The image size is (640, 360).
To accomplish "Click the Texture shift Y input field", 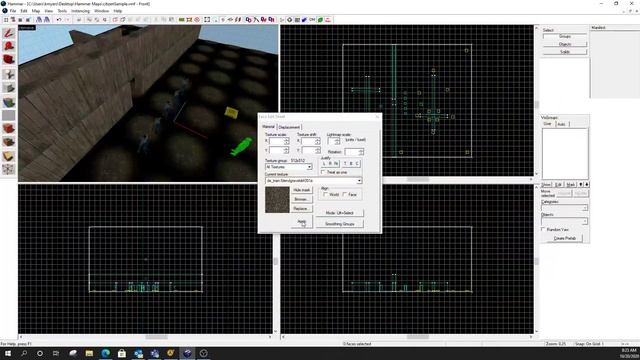I will [307, 151].
